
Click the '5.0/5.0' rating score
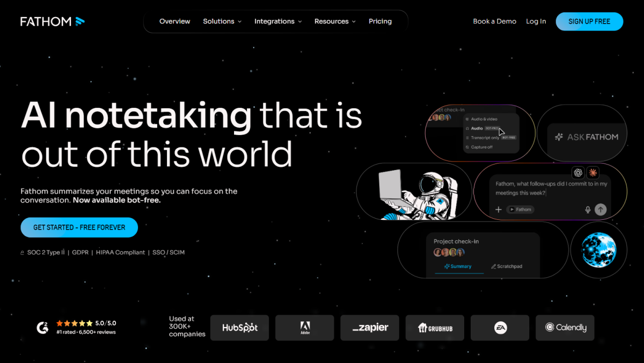[106, 323]
